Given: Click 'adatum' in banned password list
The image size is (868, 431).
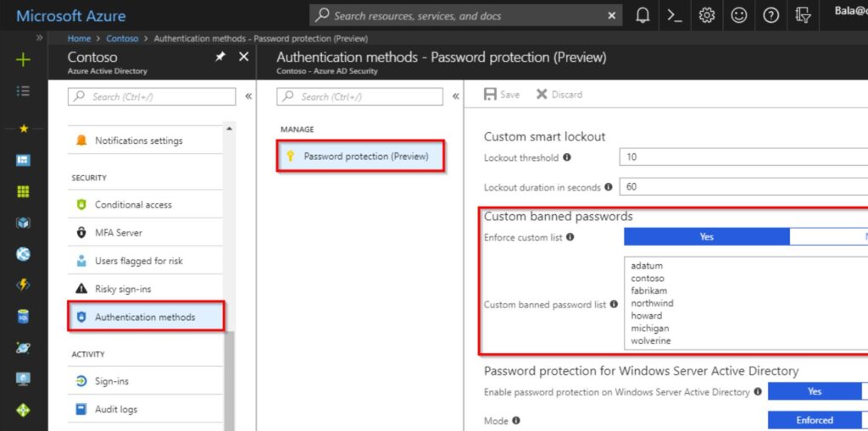Looking at the screenshot, I should click(x=647, y=266).
